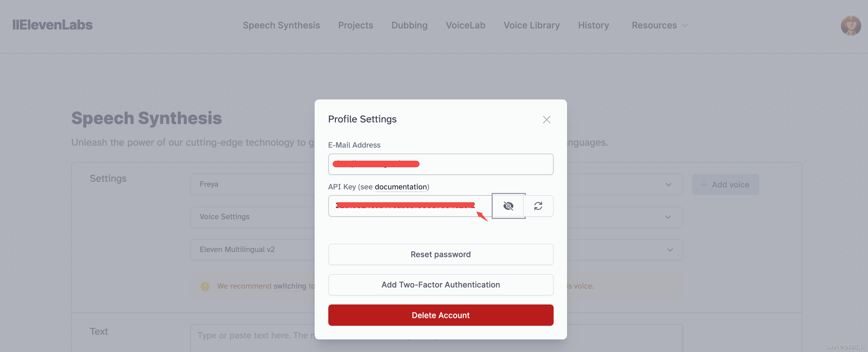Open the Voice Library tab

532,25
